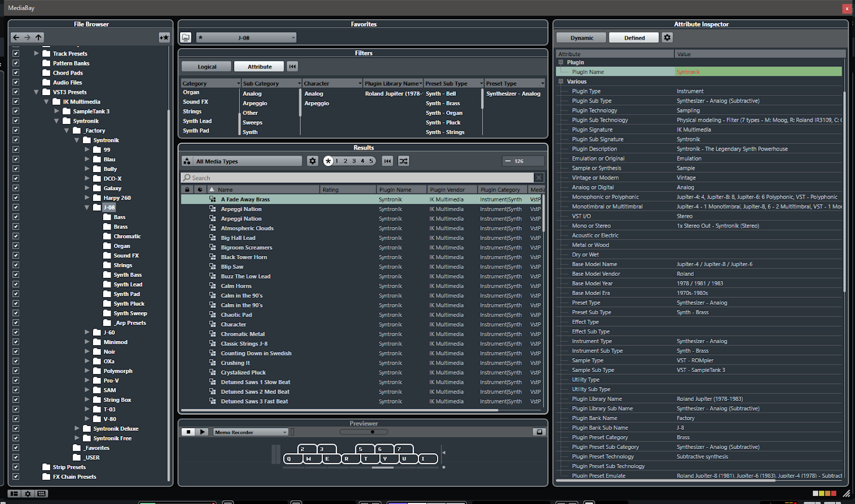Clear the search field X icon
The image size is (855, 504).
point(539,177)
